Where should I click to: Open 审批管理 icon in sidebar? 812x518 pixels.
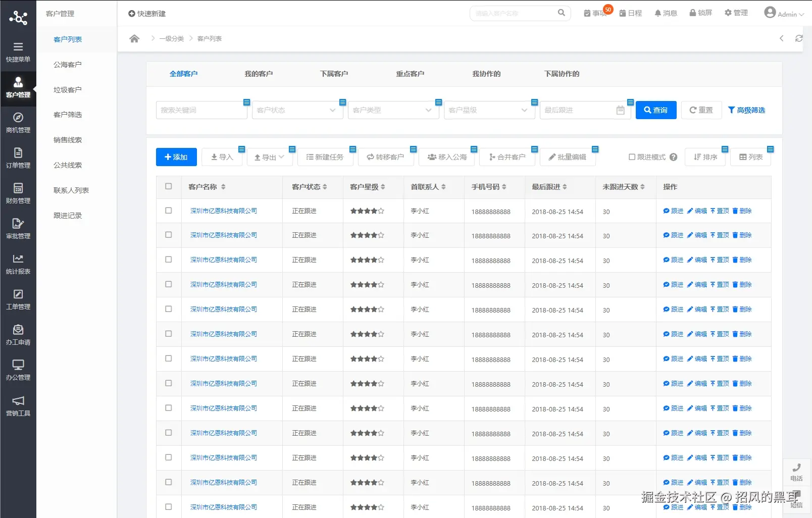18,224
